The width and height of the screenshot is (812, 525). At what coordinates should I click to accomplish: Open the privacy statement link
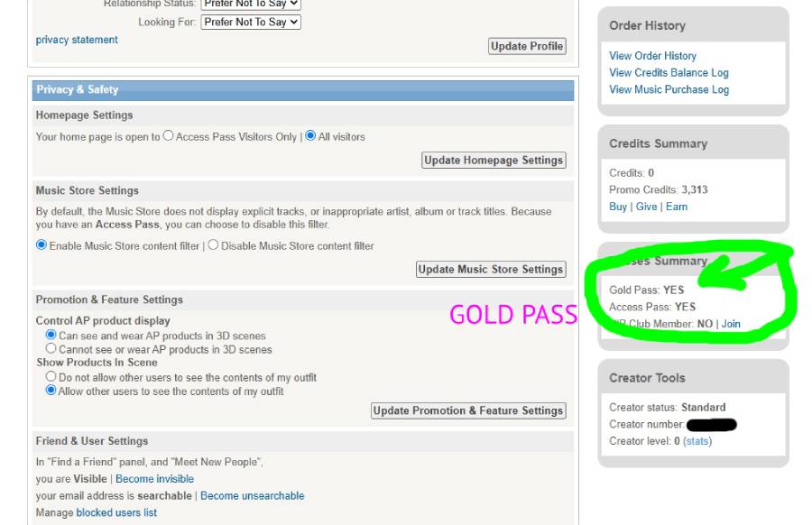click(x=77, y=40)
